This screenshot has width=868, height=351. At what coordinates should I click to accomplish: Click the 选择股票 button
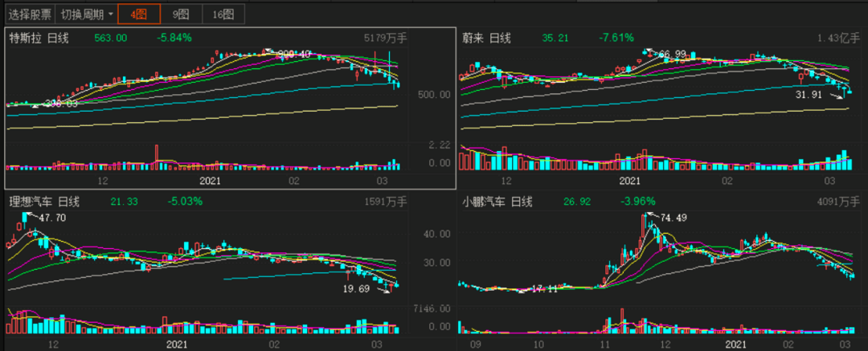(30, 14)
